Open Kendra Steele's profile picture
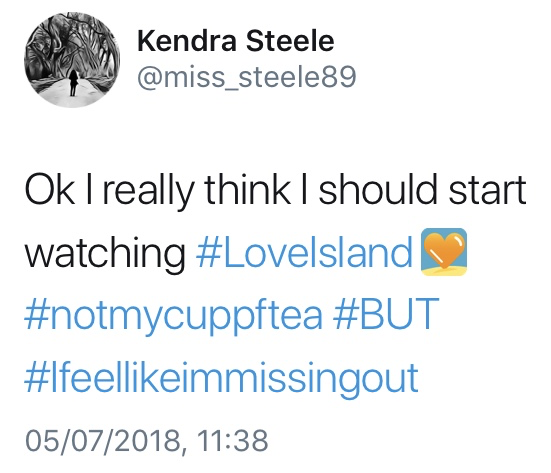The height and width of the screenshot is (473, 551). (x=72, y=60)
